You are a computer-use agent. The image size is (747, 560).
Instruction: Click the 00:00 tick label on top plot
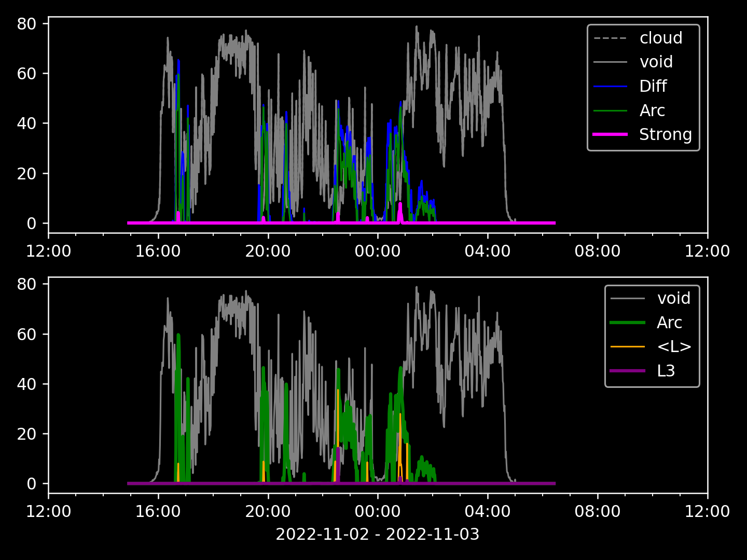point(378,251)
